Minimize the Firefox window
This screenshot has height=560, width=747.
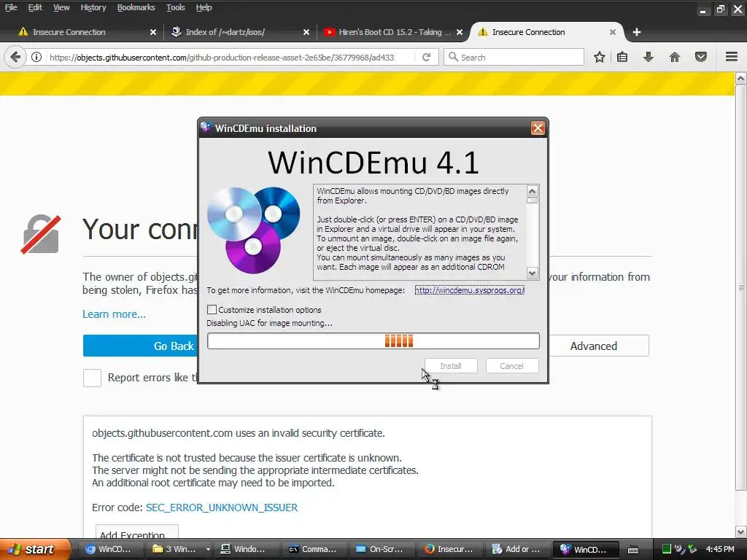[x=703, y=9]
